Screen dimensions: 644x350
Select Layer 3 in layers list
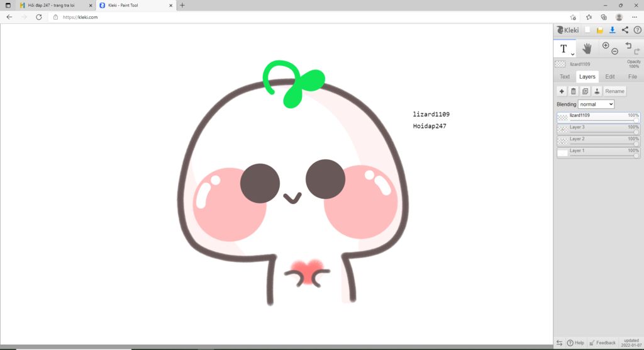tap(599, 129)
